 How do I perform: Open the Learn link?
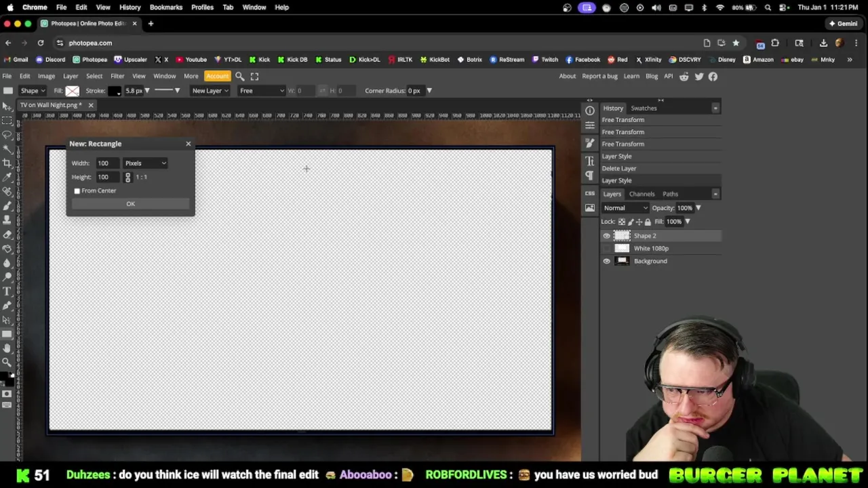(x=631, y=77)
